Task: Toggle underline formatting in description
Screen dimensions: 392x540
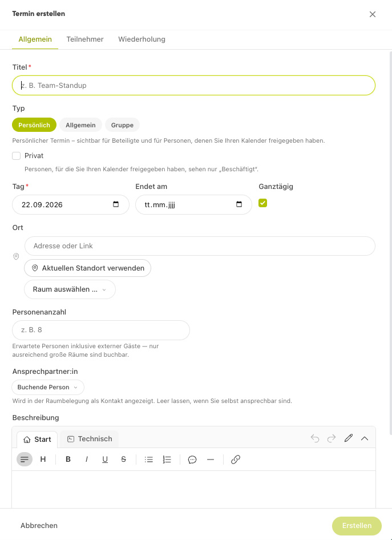Action: [105, 459]
